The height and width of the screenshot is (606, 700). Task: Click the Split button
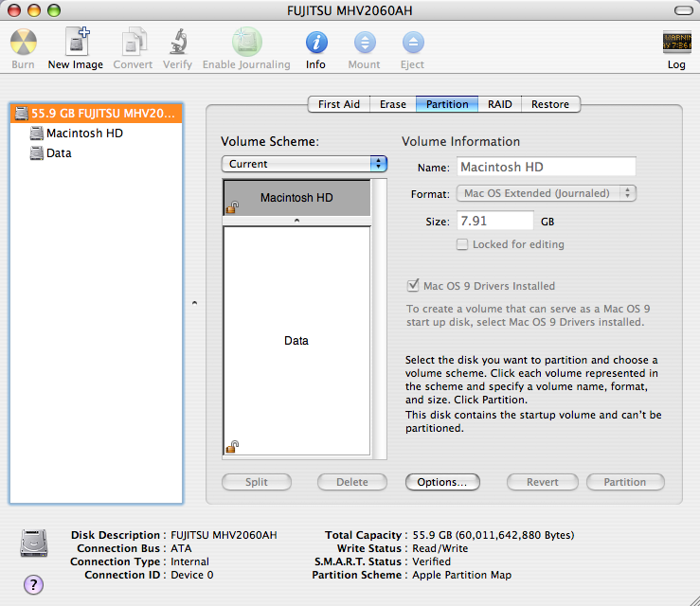pos(257,482)
